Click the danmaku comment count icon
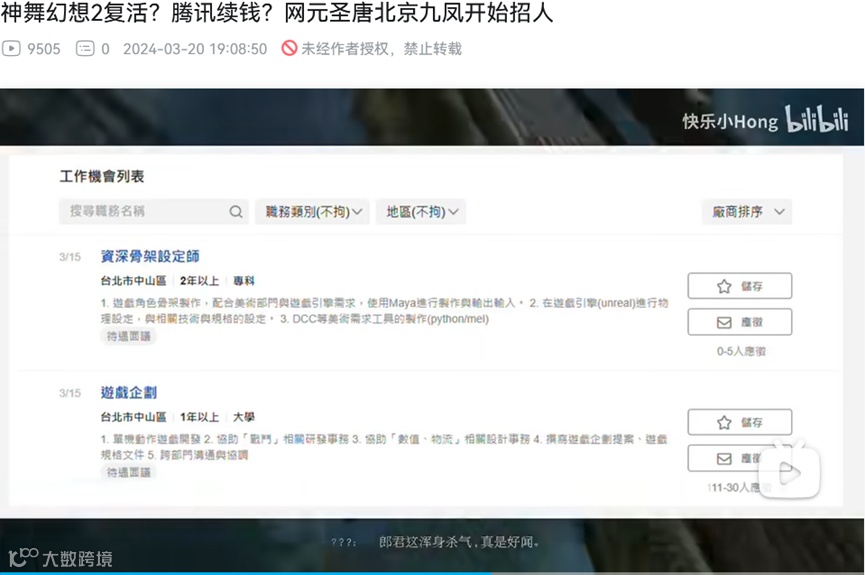The width and height of the screenshot is (865, 575). tap(85, 49)
